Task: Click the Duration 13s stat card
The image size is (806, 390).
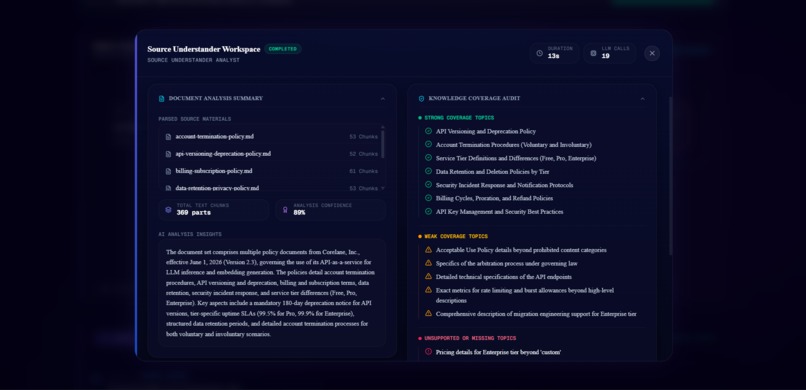Action: coord(555,53)
